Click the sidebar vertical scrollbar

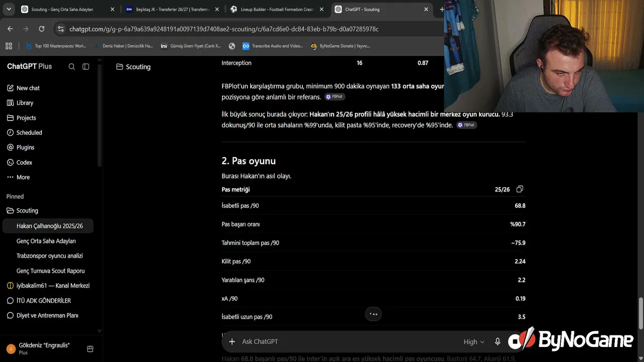[x=100, y=115]
